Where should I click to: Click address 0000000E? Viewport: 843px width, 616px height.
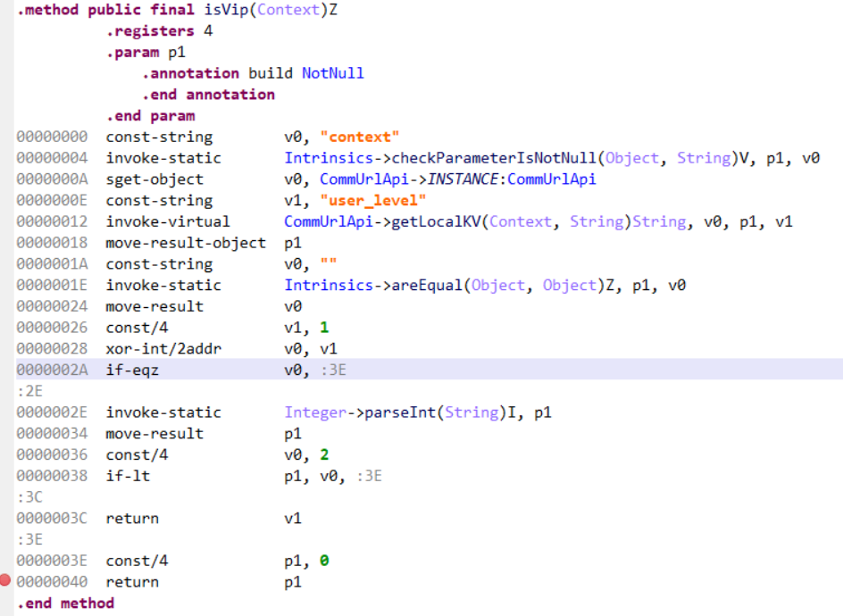(x=52, y=201)
